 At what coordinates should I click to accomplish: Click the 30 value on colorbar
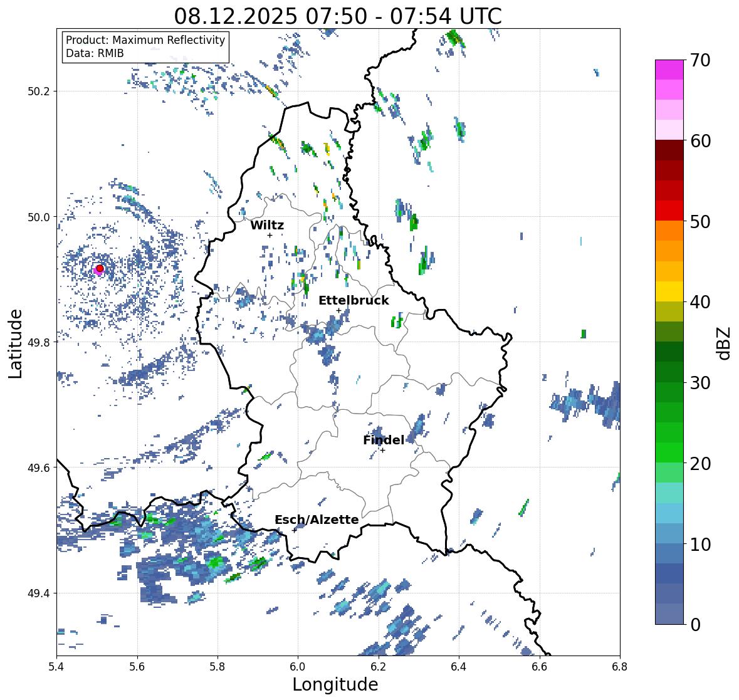(700, 382)
